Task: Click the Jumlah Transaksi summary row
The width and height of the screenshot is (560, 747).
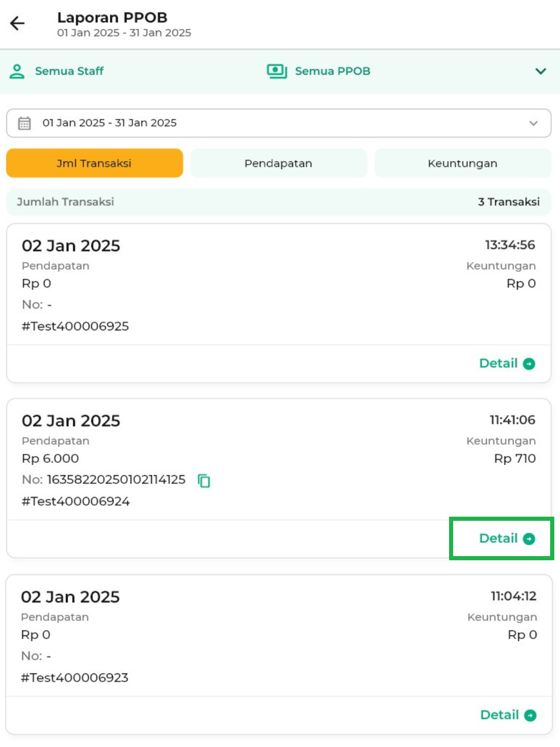Action: coord(278,202)
